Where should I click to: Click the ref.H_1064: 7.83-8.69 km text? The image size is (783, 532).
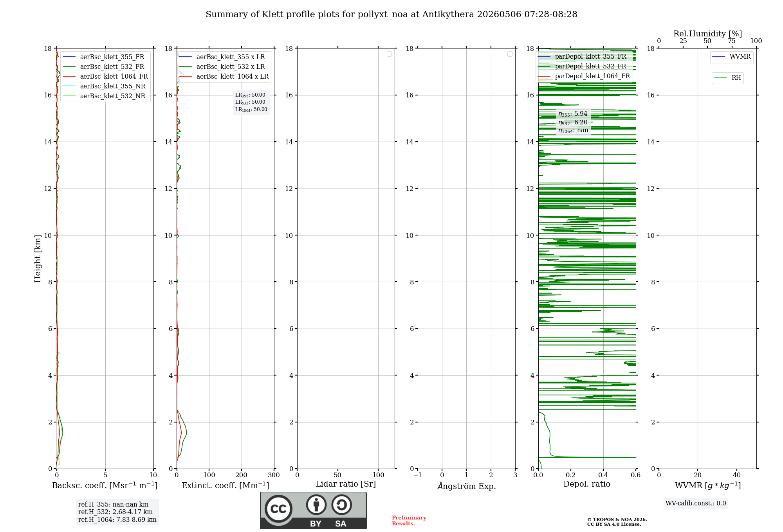coord(117,520)
